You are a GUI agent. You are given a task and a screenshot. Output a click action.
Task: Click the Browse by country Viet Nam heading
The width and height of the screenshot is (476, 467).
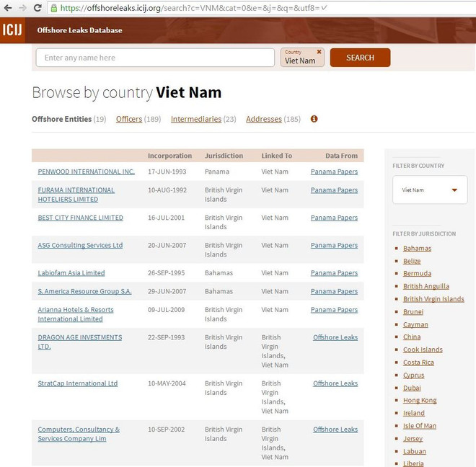(127, 92)
